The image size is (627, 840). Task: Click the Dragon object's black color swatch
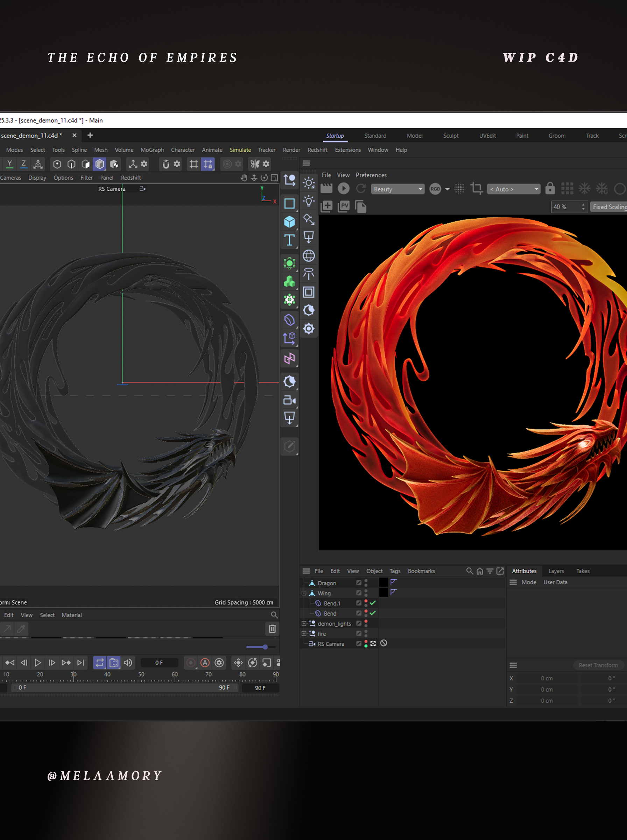click(x=383, y=582)
